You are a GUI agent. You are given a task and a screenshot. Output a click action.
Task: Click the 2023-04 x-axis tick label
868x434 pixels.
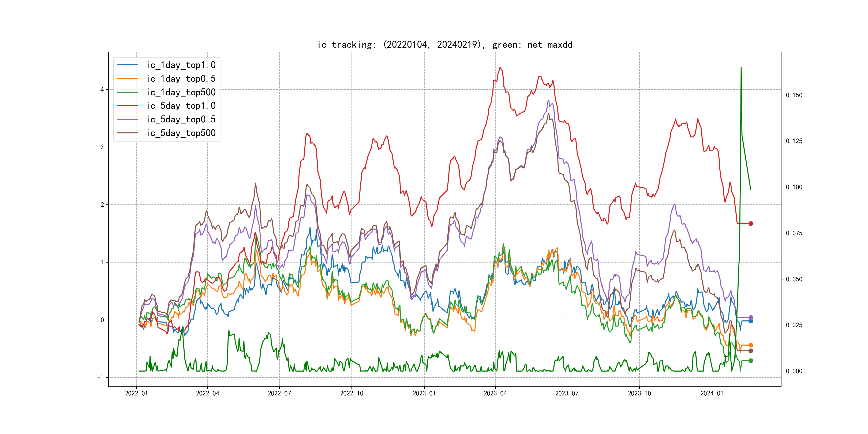(x=495, y=393)
